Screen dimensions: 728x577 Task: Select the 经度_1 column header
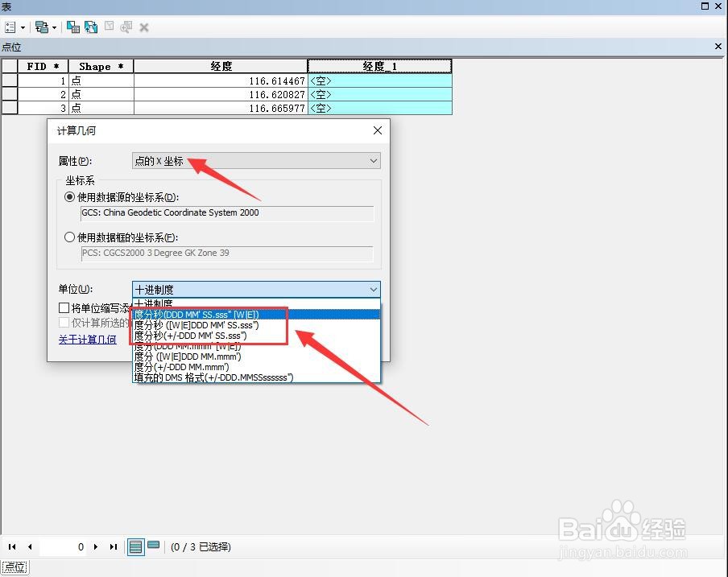pos(380,66)
